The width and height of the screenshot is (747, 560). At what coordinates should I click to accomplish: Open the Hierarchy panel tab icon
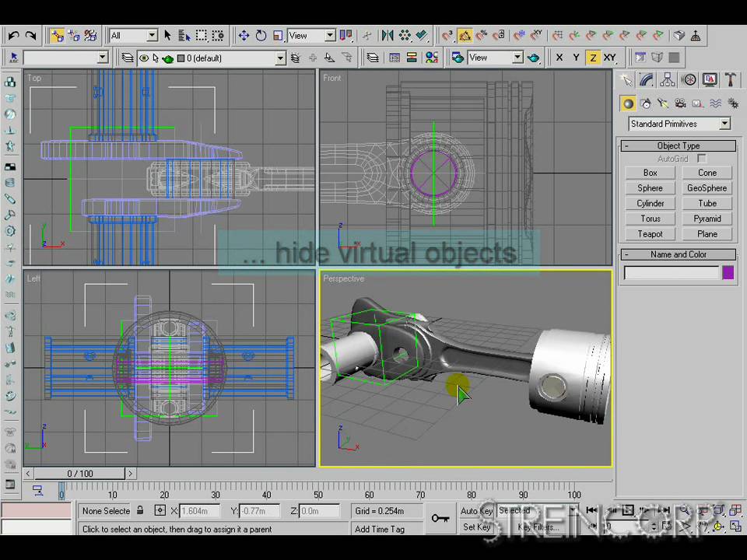[667, 80]
